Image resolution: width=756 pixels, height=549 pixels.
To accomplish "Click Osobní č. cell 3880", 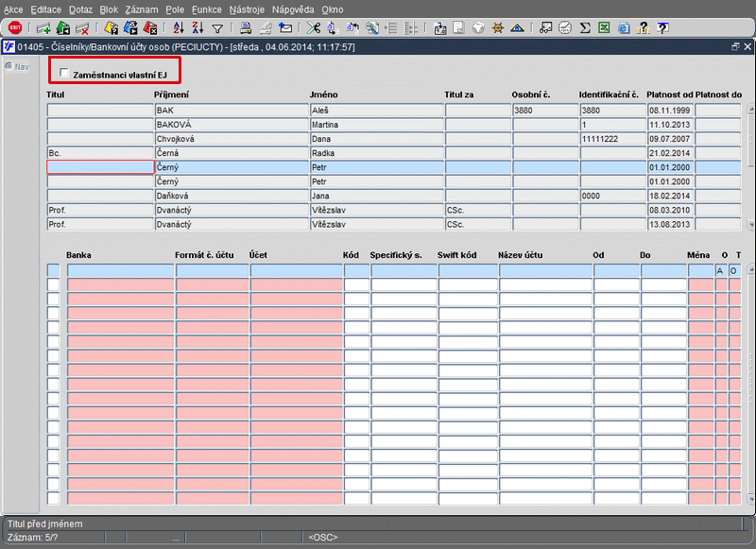I will click(545, 111).
